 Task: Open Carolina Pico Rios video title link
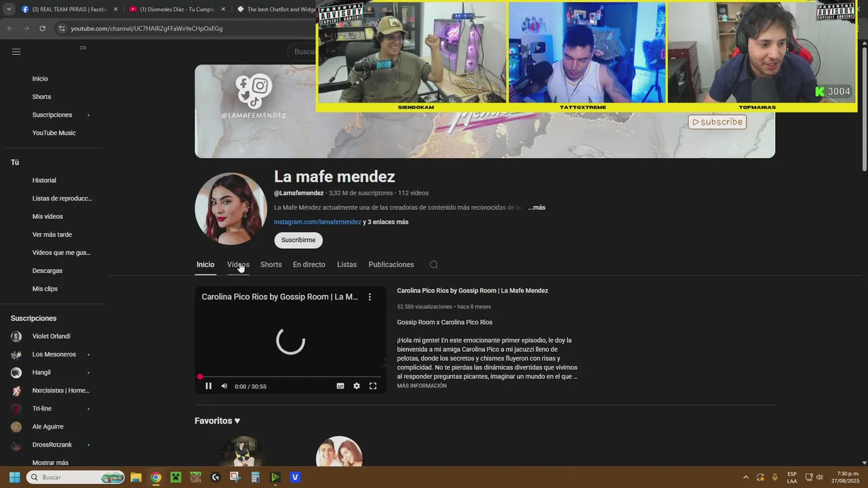pyautogui.click(x=472, y=291)
